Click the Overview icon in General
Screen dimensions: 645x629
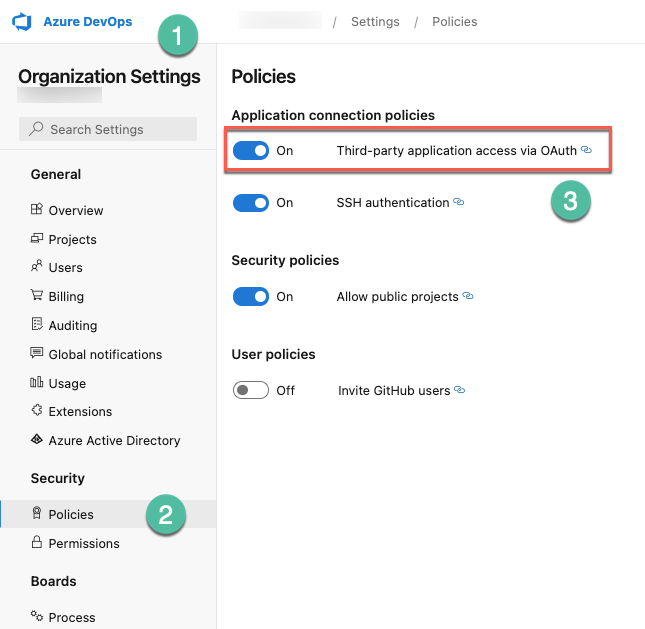tap(37, 209)
